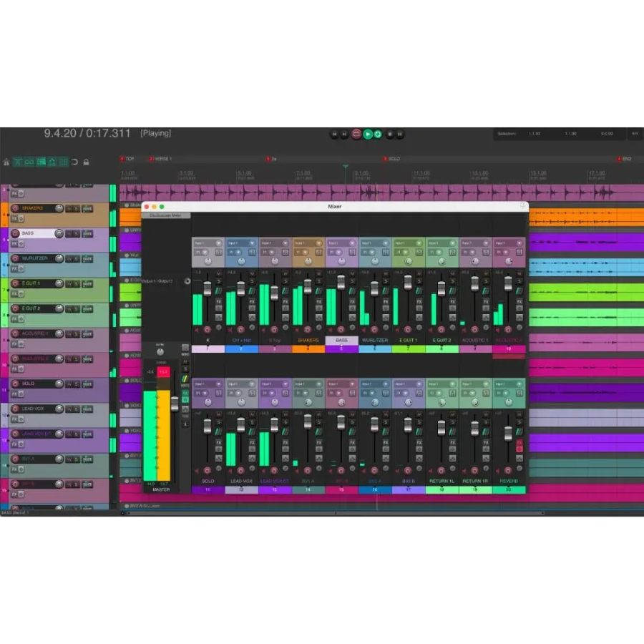
Task: Click the BASS name label in mixer
Action: tap(341, 340)
